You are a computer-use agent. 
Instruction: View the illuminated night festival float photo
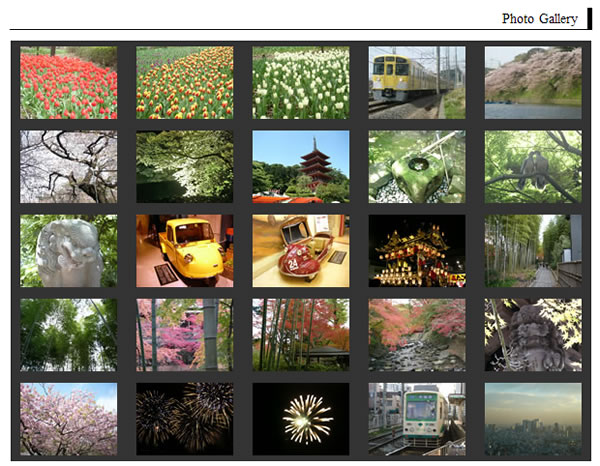416,251
